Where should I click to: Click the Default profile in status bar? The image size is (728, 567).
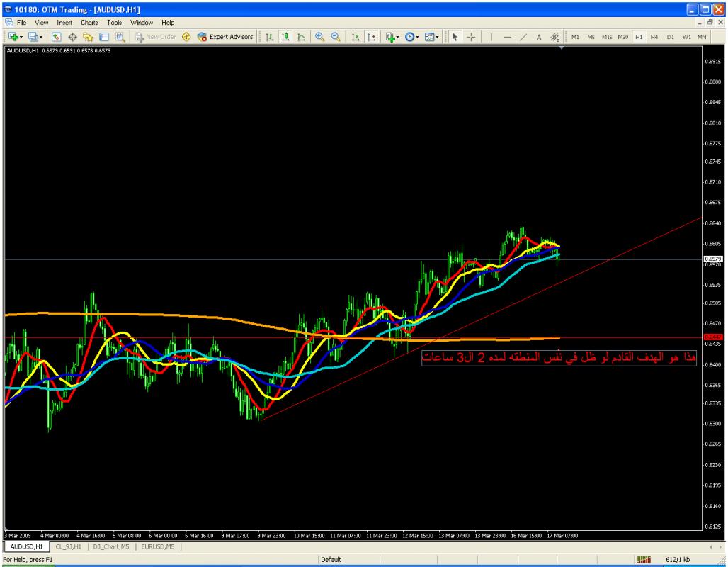331,560
